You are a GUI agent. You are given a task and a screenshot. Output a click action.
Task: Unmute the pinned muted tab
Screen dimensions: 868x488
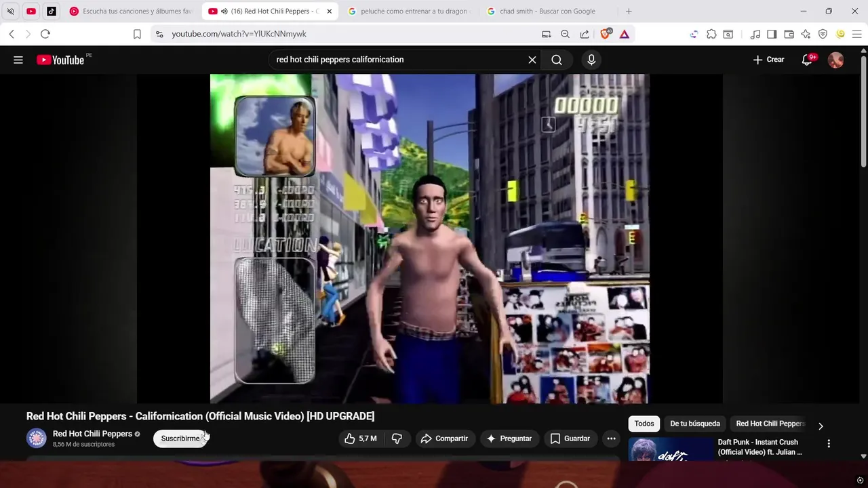pos(10,12)
